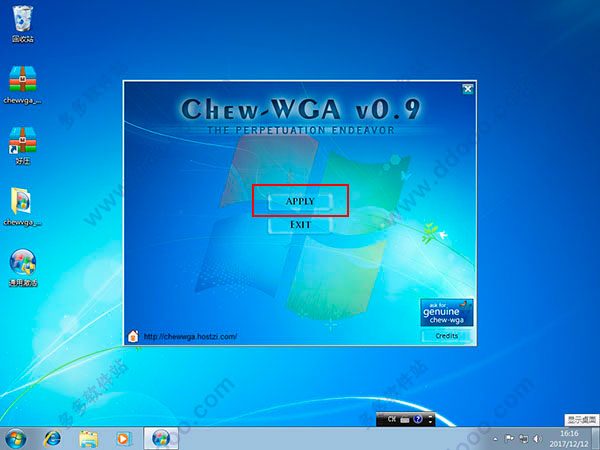Open the Action Center flag icon
The height and width of the screenshot is (450, 600).
(x=509, y=439)
